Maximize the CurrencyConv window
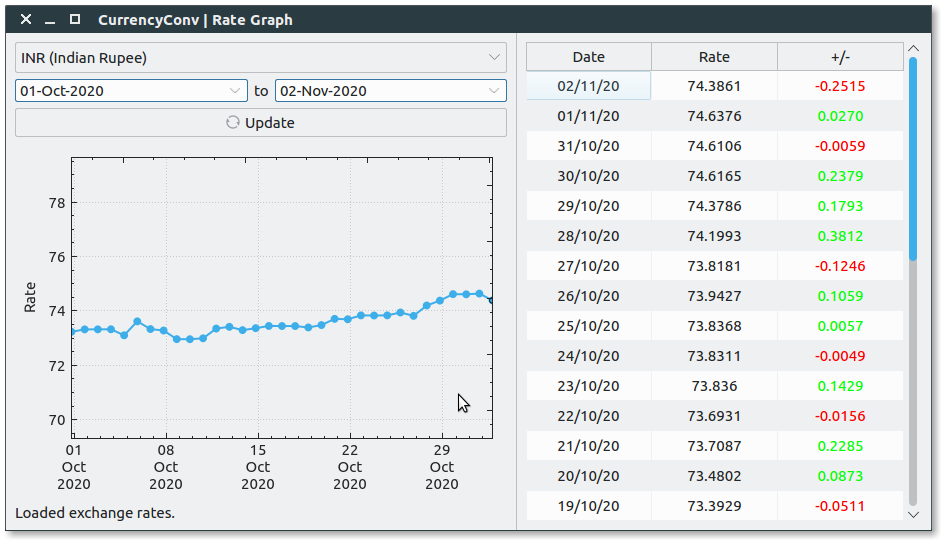Image resolution: width=941 pixels, height=540 pixels. (x=75, y=20)
